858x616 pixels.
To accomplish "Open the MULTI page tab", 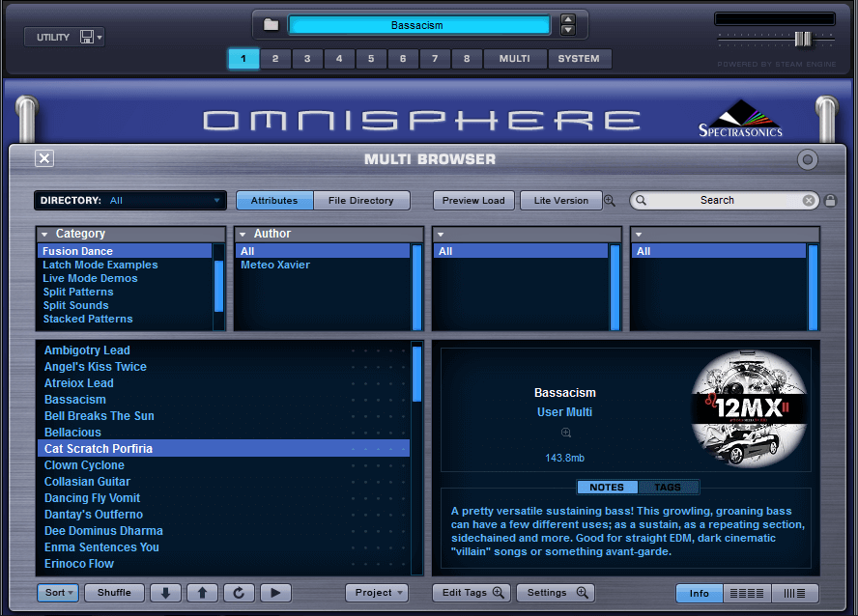I will tap(515, 59).
